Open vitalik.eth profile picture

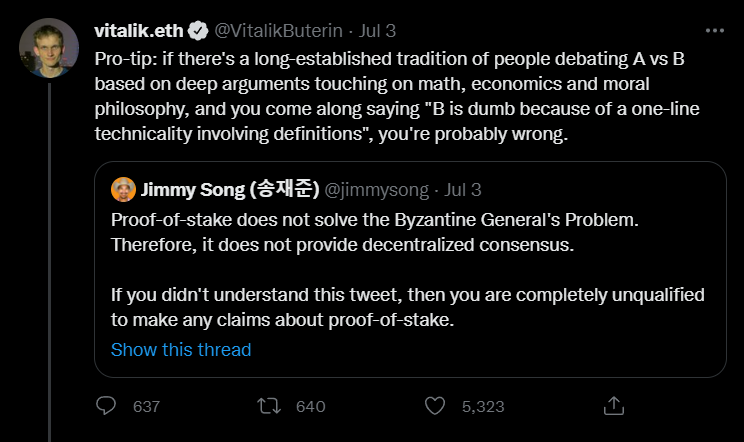[x=48, y=48]
